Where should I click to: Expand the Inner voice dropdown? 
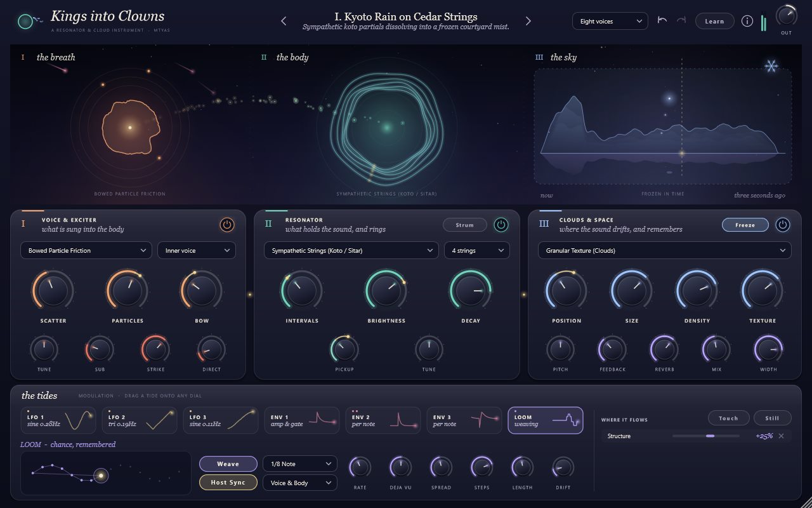[197, 250]
